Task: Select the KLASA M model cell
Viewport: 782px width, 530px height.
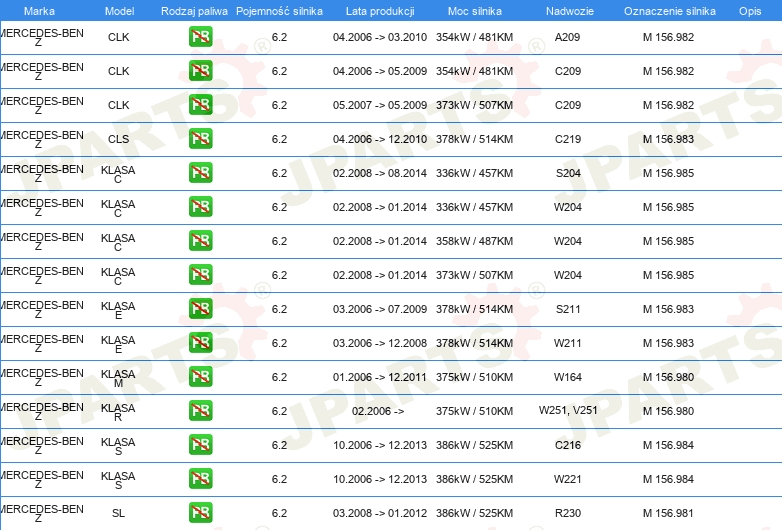Action: coord(118,378)
